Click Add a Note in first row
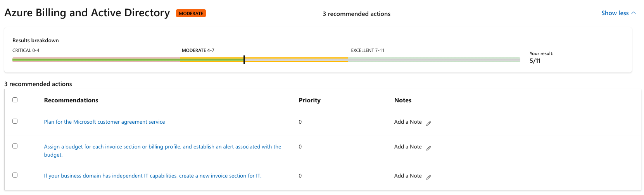Image resolution: width=644 pixels, height=195 pixels. (408, 122)
